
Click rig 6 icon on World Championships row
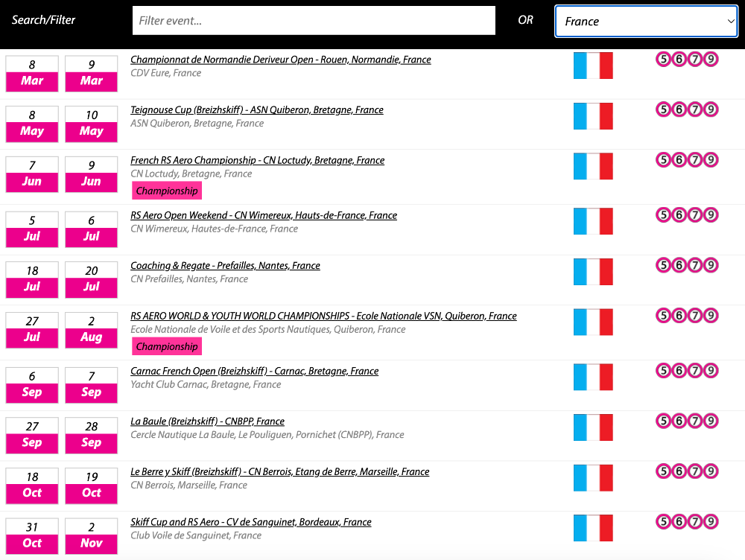click(x=679, y=316)
